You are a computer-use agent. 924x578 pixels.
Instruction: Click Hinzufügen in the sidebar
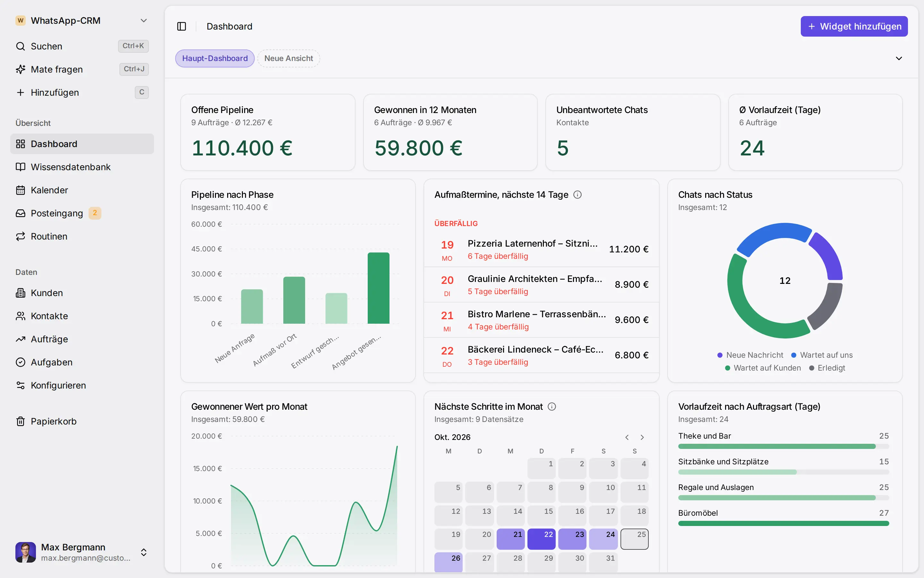tap(82, 92)
